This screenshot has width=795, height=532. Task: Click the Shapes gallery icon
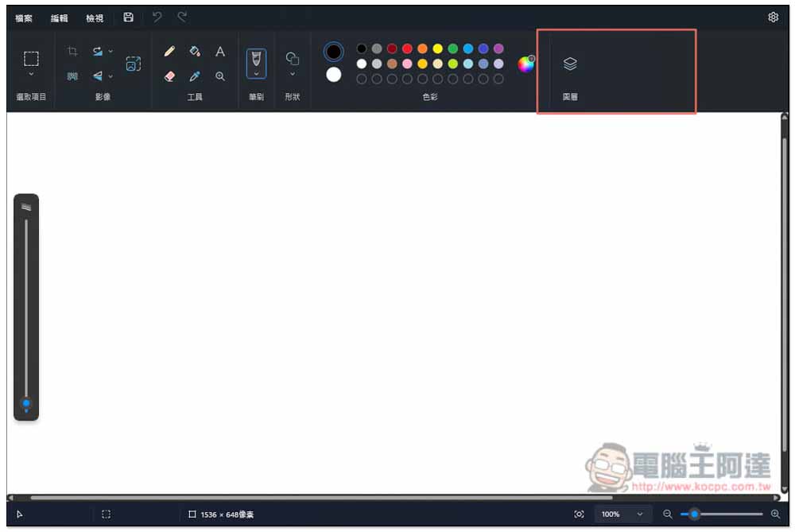point(293,59)
